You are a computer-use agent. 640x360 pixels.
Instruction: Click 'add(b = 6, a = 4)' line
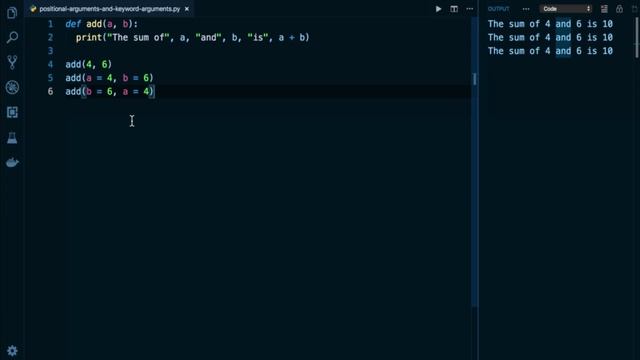109,91
